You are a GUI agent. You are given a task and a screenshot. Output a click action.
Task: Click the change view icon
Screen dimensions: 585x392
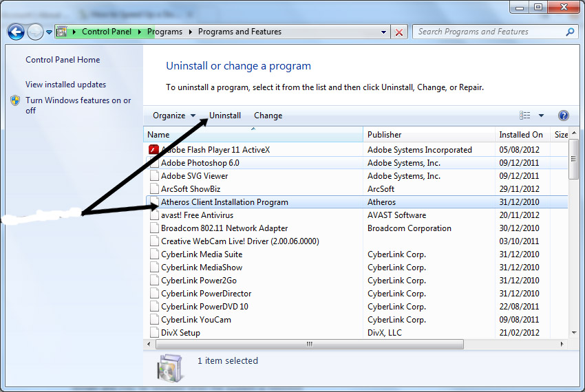pos(525,116)
